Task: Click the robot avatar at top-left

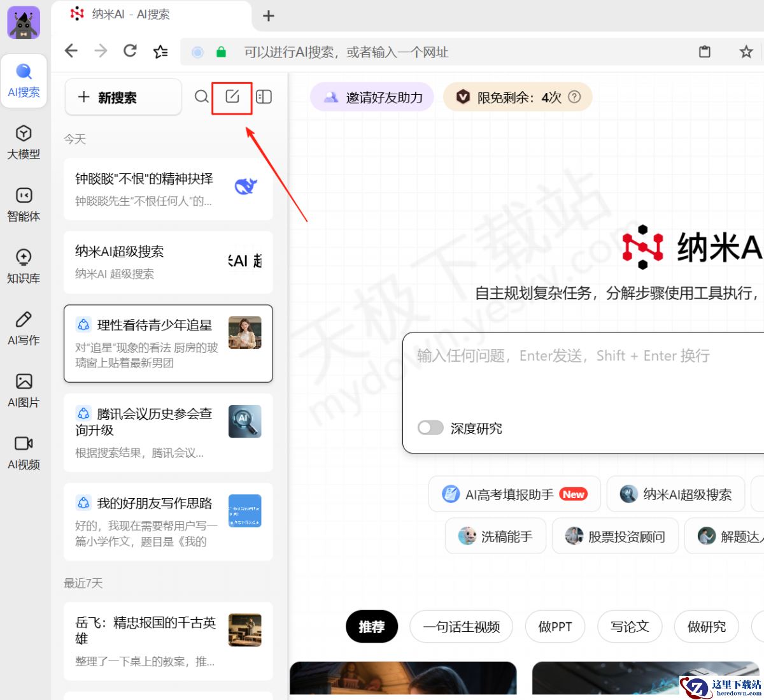Action: click(x=24, y=23)
